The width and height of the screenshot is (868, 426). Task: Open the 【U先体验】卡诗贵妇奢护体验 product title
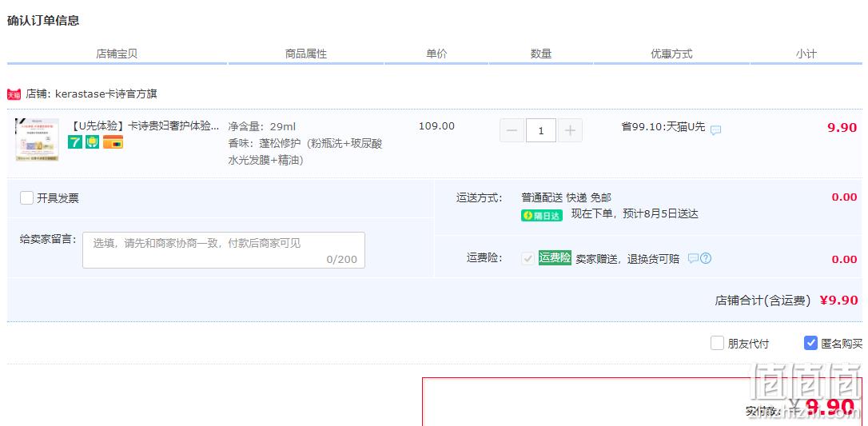[x=145, y=125]
